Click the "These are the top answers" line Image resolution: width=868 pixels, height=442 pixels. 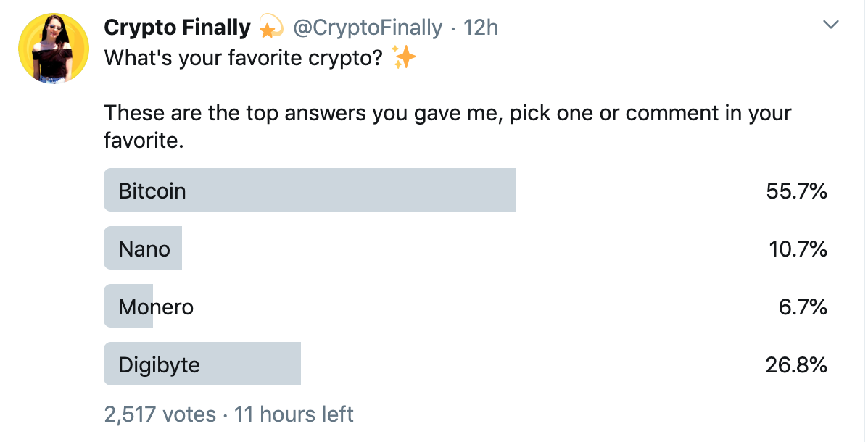[x=447, y=114]
